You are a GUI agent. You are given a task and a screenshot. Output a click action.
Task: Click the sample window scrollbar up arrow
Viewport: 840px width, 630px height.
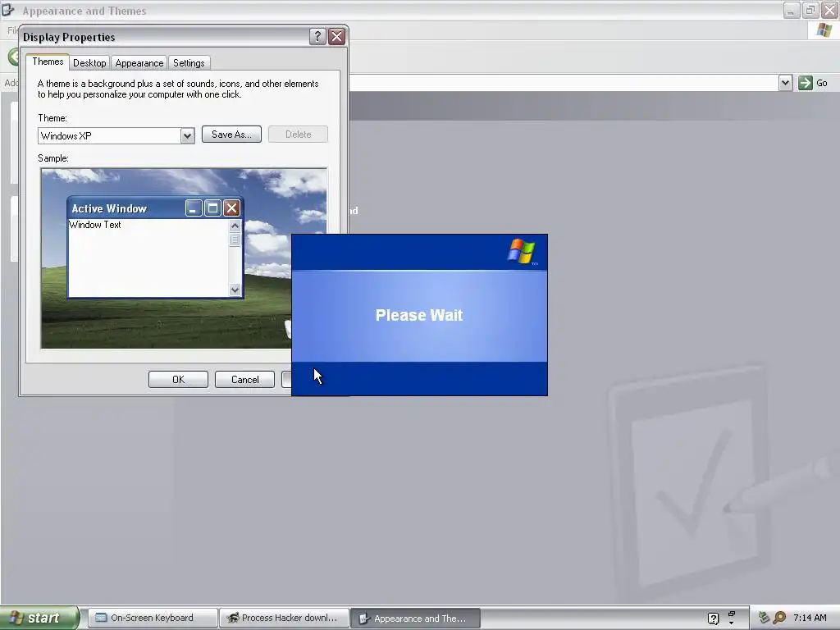(x=235, y=226)
